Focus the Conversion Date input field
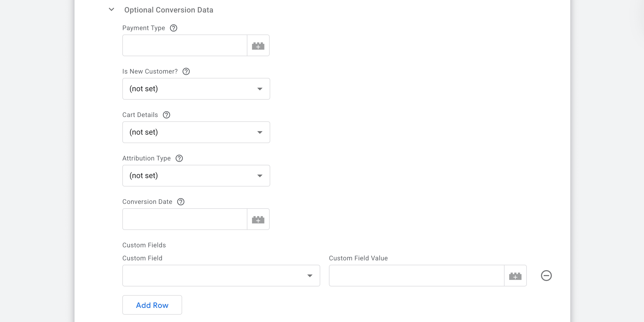This screenshot has height=322, width=644. tap(185, 219)
